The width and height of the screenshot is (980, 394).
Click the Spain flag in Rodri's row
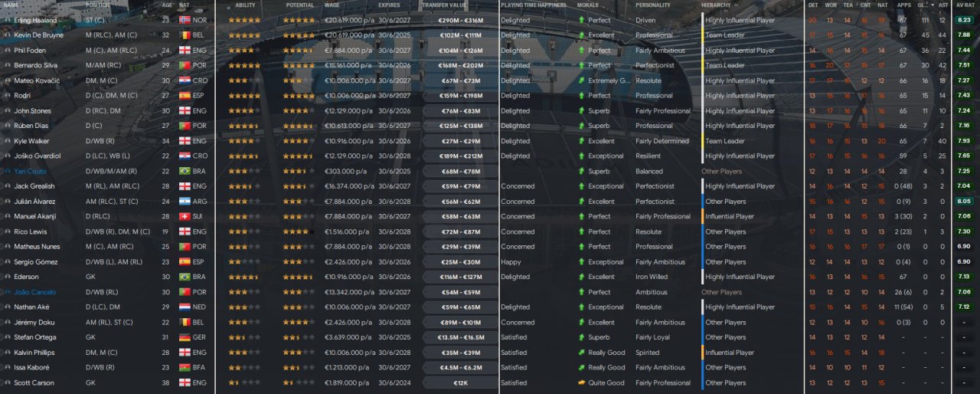185,96
